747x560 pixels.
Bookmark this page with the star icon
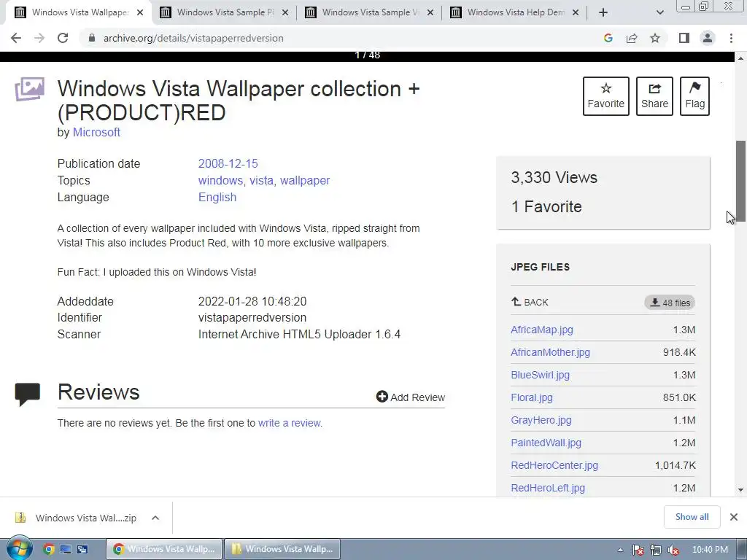655,38
